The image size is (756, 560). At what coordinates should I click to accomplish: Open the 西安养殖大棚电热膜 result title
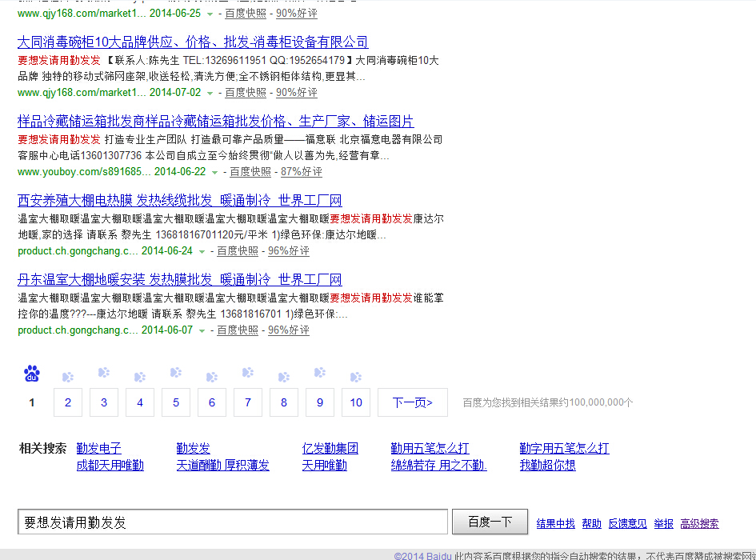click(179, 201)
